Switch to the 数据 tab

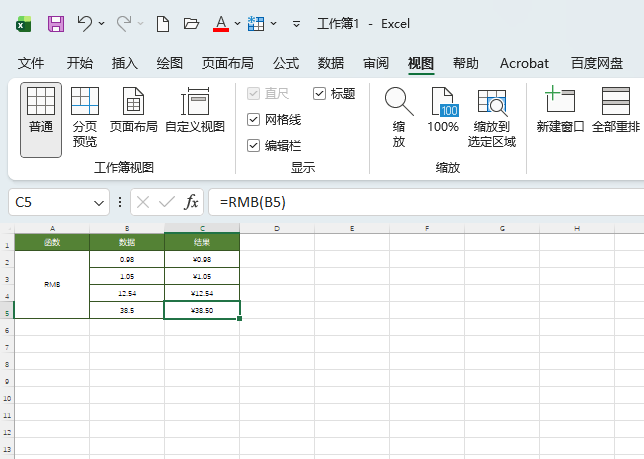[x=331, y=63]
